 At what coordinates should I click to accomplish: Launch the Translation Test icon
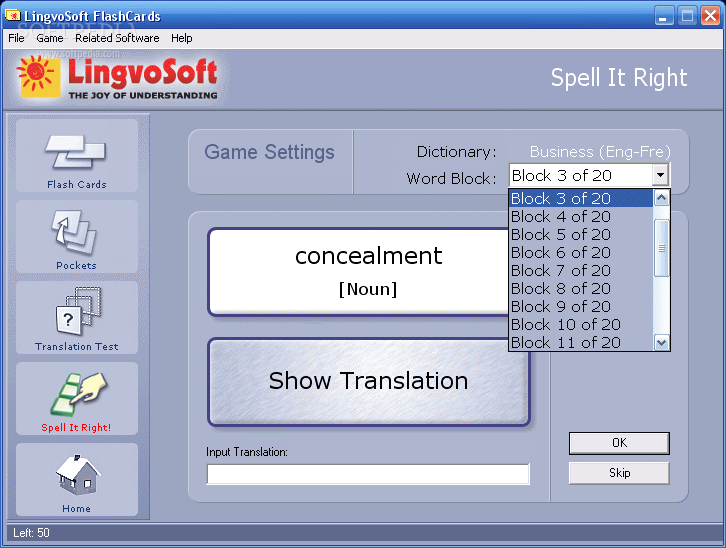coord(77,318)
